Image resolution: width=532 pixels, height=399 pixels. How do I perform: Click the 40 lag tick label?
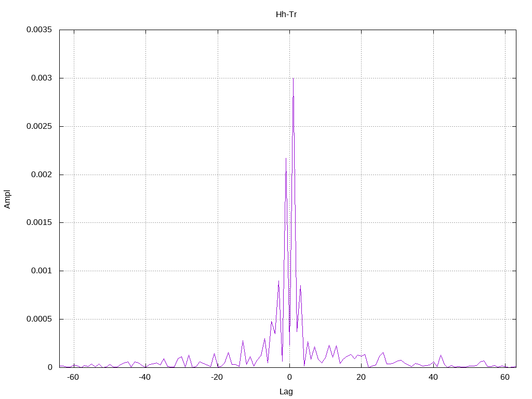click(x=433, y=377)
